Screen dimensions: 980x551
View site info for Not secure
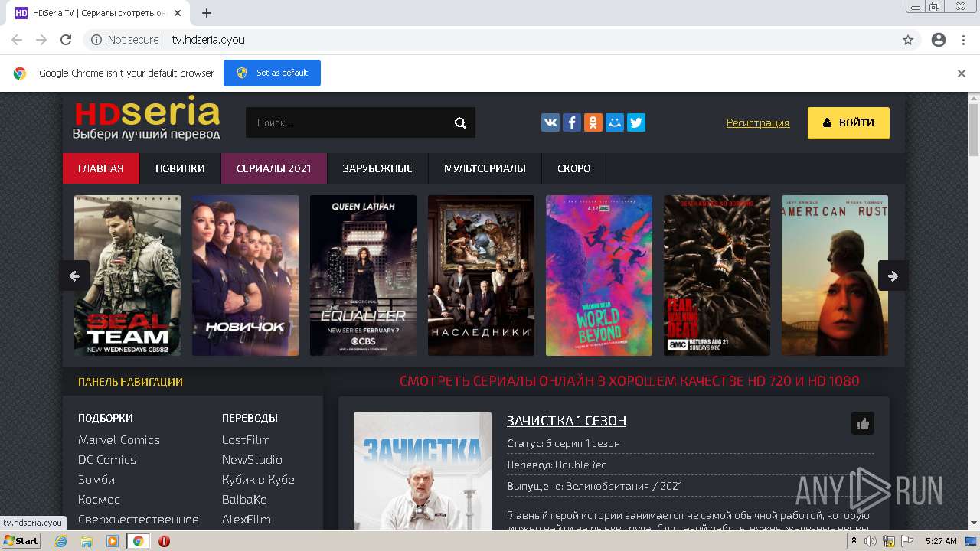point(125,40)
